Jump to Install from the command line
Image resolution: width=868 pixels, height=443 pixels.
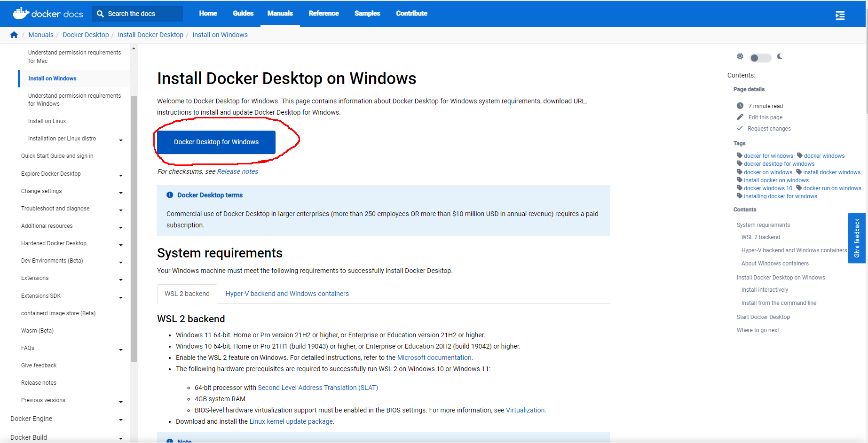779,303
